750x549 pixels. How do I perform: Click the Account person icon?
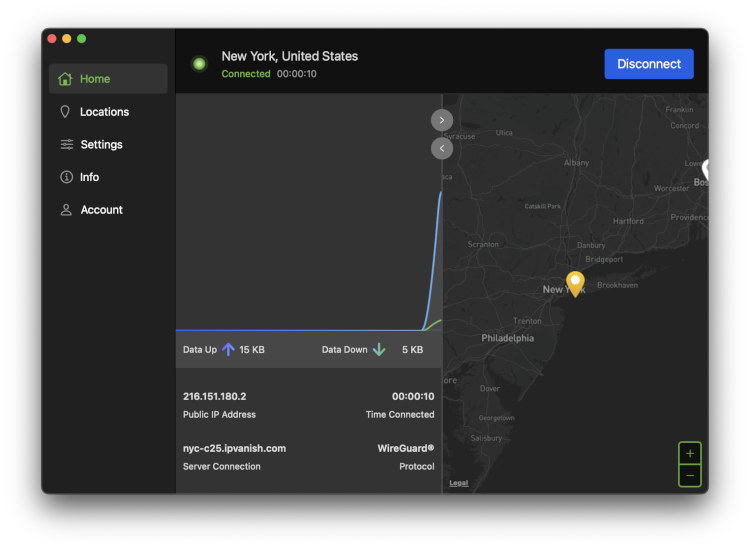click(x=66, y=210)
